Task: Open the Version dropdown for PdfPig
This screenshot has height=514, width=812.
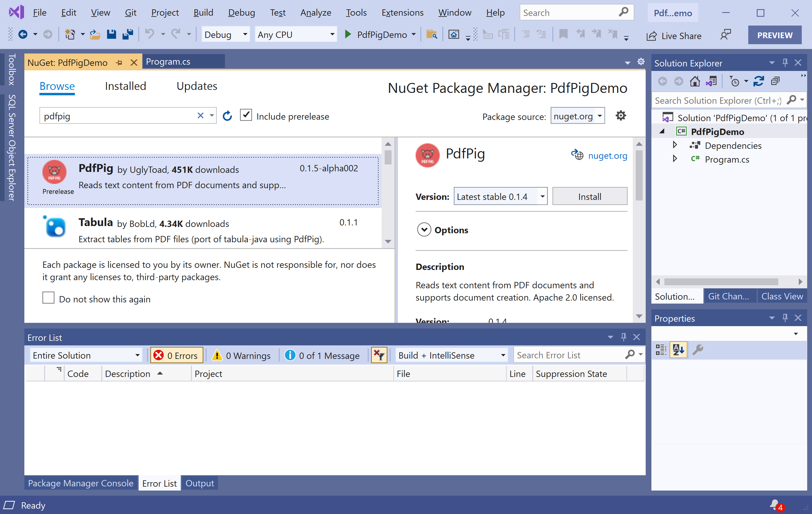Action: tap(542, 197)
